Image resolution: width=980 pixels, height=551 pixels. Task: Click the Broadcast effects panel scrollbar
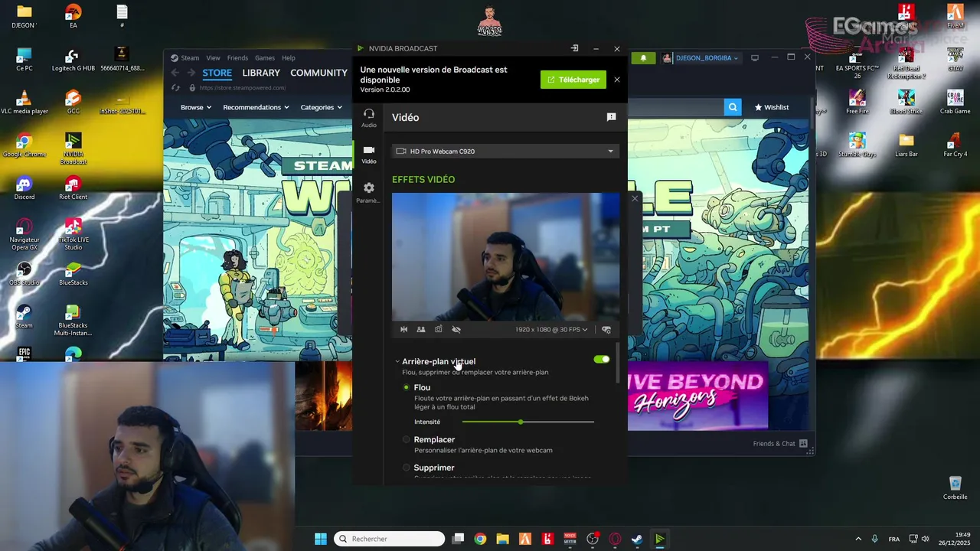point(617,364)
